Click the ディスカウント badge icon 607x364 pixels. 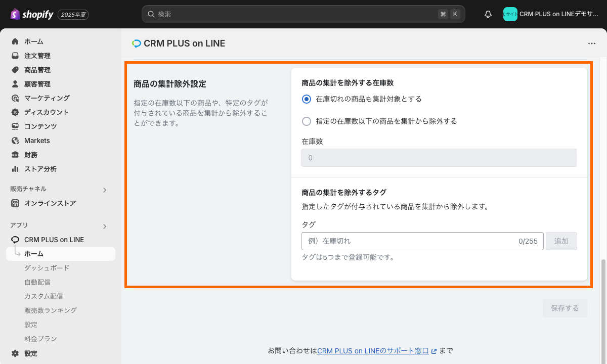coord(15,112)
